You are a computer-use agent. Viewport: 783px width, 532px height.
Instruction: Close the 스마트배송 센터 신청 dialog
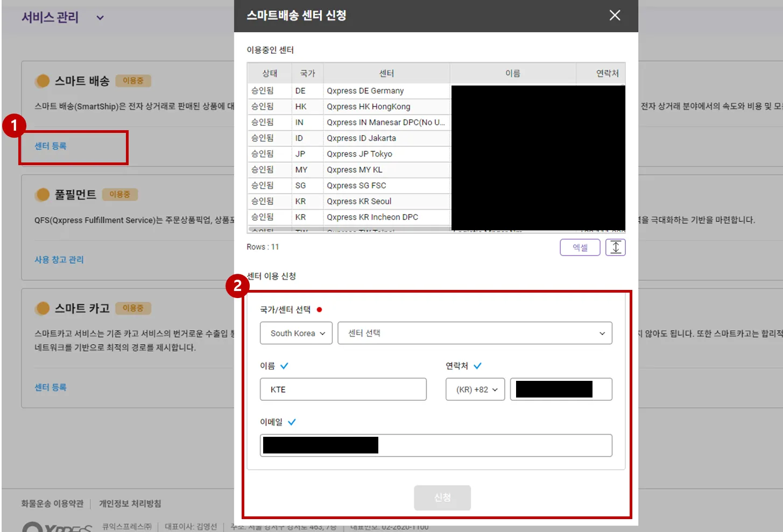(615, 15)
